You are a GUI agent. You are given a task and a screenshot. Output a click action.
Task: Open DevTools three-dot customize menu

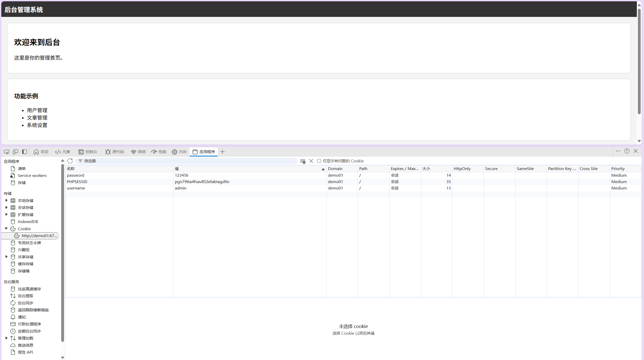coord(618,151)
